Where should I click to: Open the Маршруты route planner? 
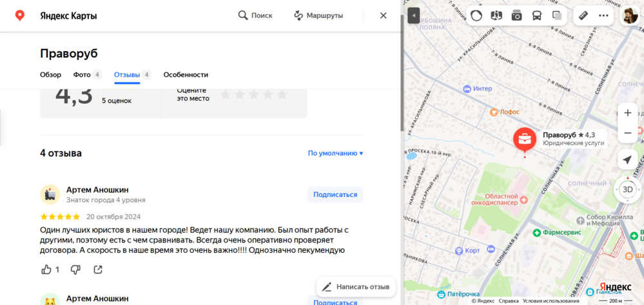[x=318, y=15]
